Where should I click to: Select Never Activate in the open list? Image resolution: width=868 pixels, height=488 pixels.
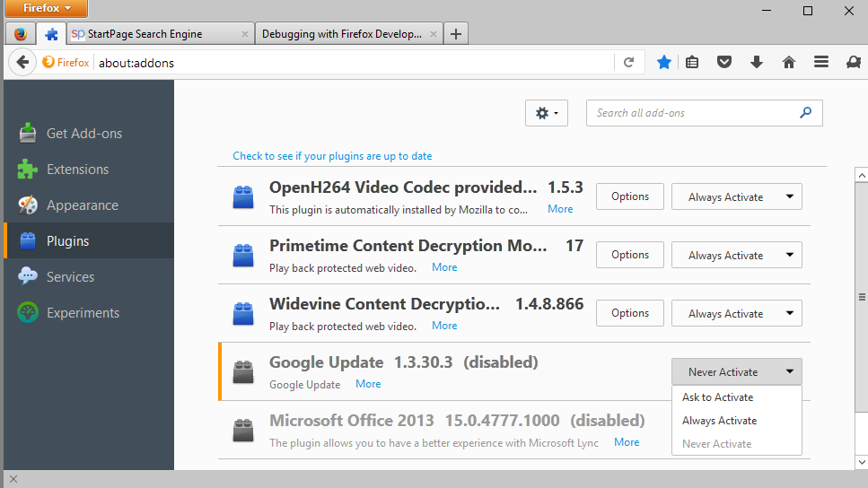737,444
